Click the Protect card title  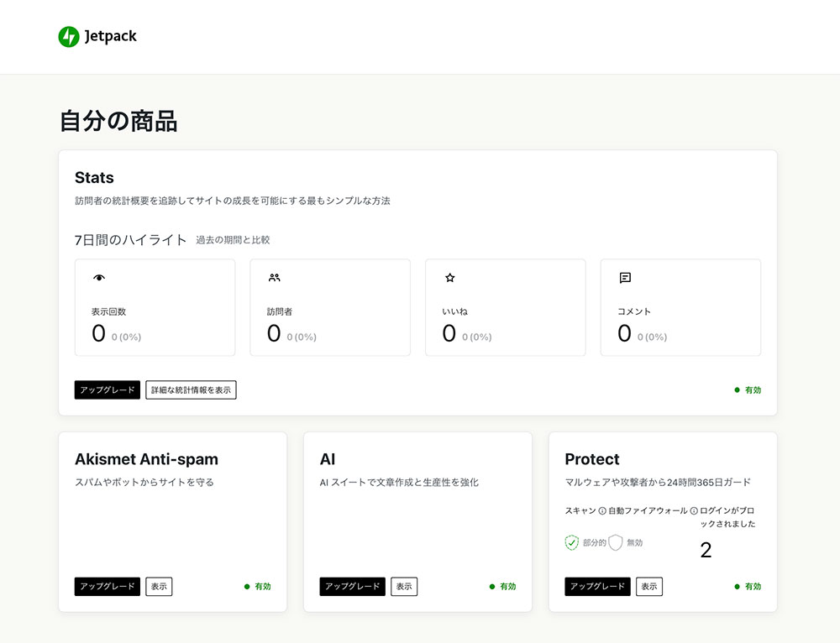592,459
